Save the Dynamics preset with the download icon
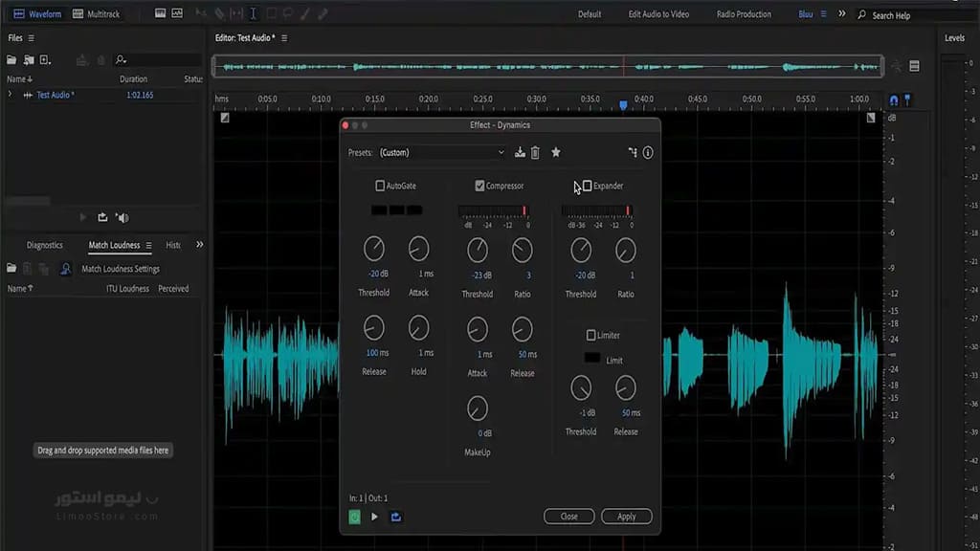980x551 pixels. [x=520, y=152]
